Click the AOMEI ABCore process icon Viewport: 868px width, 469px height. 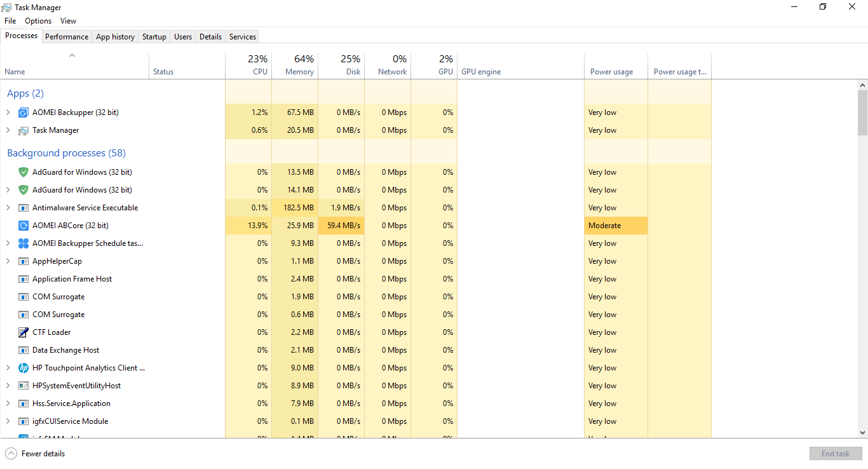24,226
